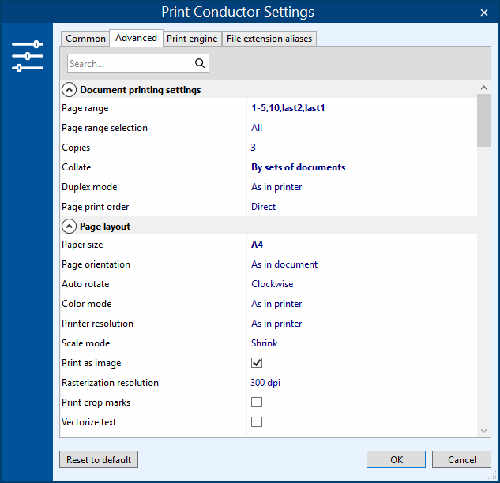Click the vertical scrollbar thumb
The image size is (500, 483).
484,121
